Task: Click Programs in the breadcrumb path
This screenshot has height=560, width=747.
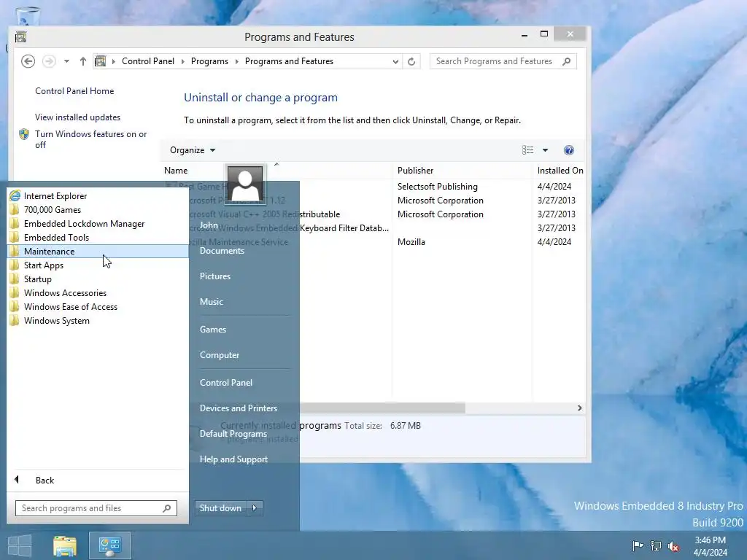Action: tap(209, 61)
